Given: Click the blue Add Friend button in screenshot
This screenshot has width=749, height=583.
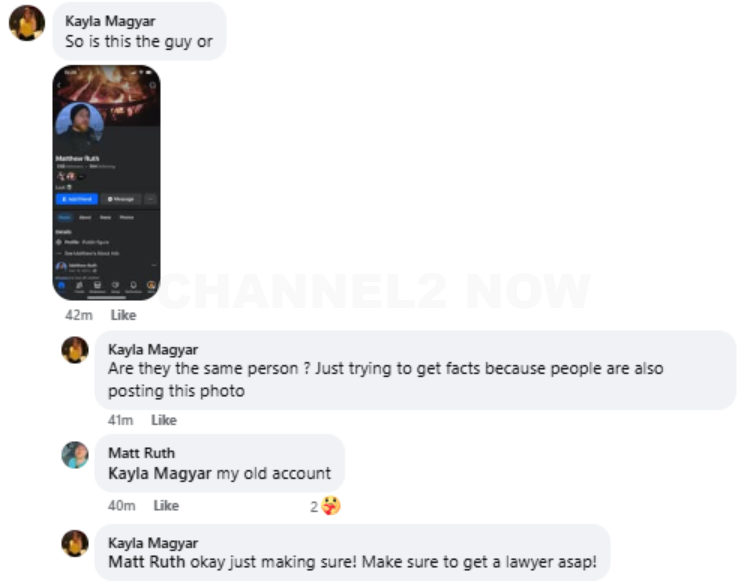Looking at the screenshot, I should [x=77, y=199].
